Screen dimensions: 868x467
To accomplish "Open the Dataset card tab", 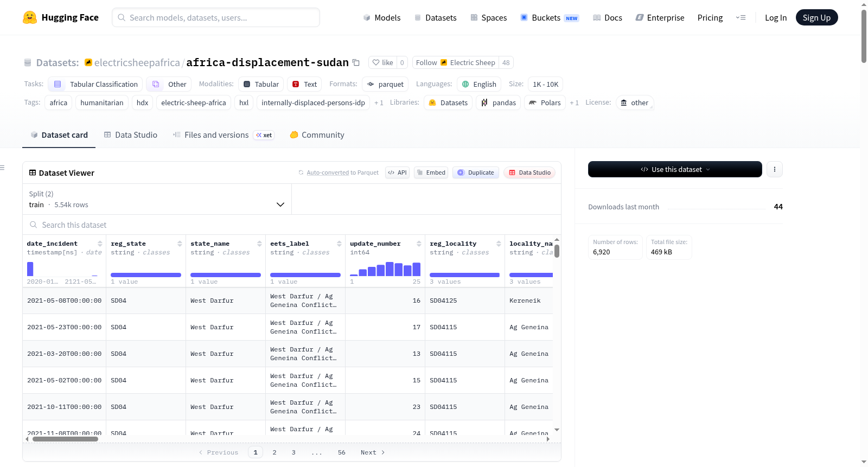I will 59,135.
